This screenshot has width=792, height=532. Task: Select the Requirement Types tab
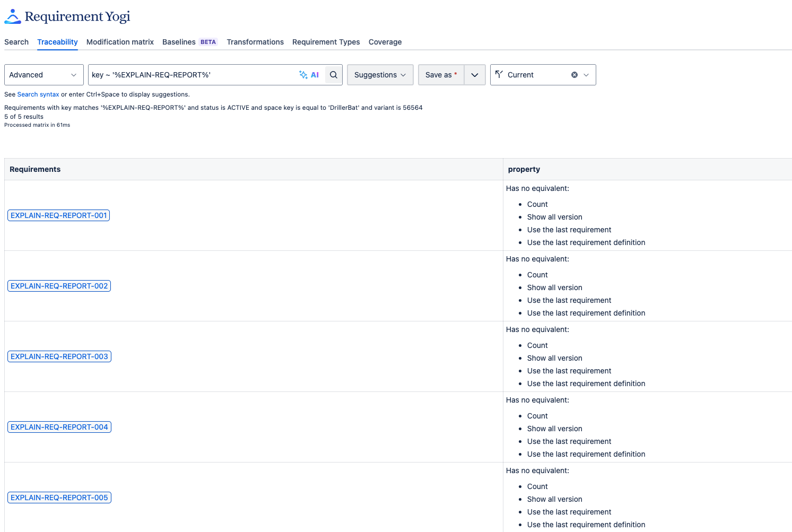(326, 42)
